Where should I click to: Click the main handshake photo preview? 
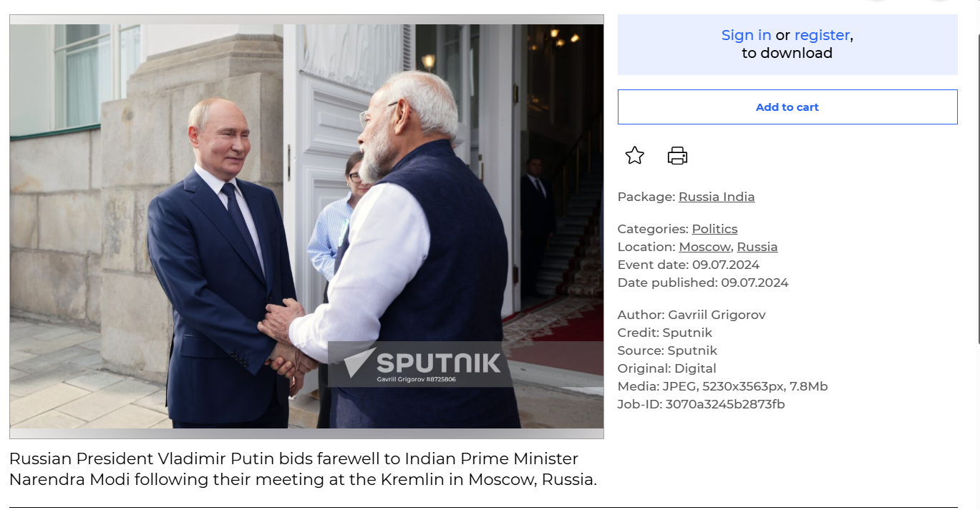pos(306,227)
